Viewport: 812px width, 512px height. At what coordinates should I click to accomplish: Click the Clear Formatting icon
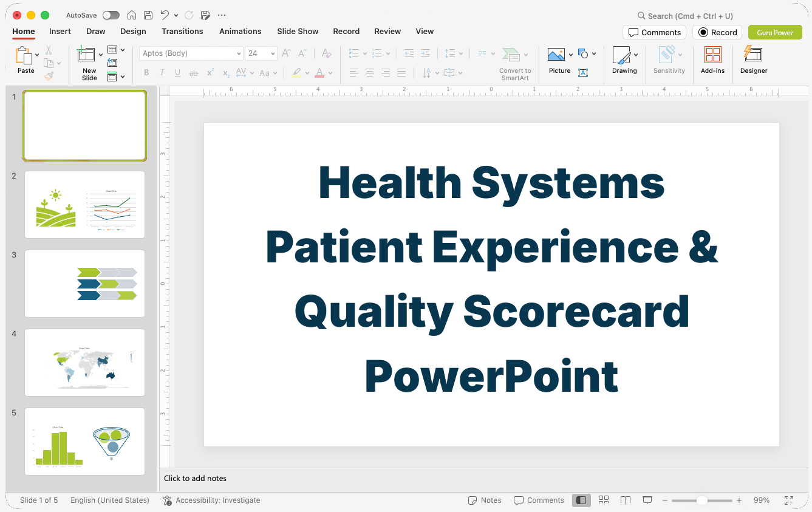327,53
